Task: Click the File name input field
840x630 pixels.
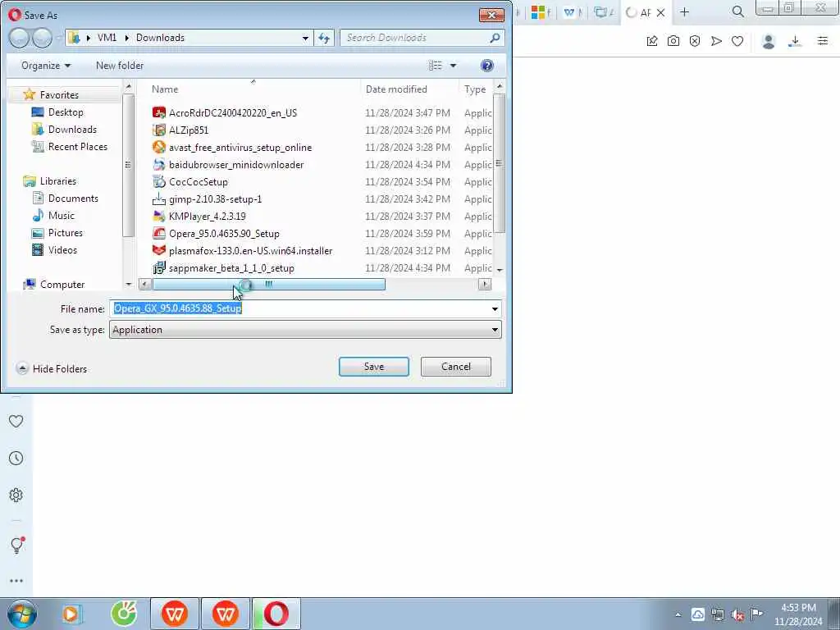Action: (x=299, y=308)
